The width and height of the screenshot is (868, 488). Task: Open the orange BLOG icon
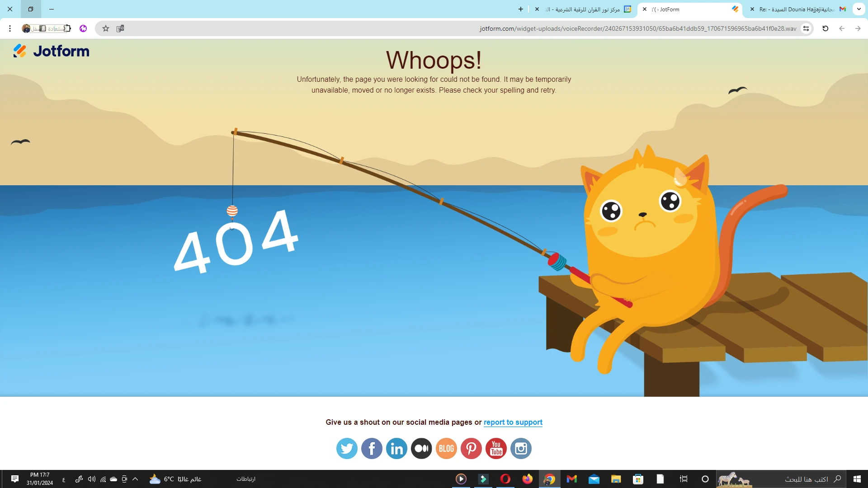coord(446,449)
